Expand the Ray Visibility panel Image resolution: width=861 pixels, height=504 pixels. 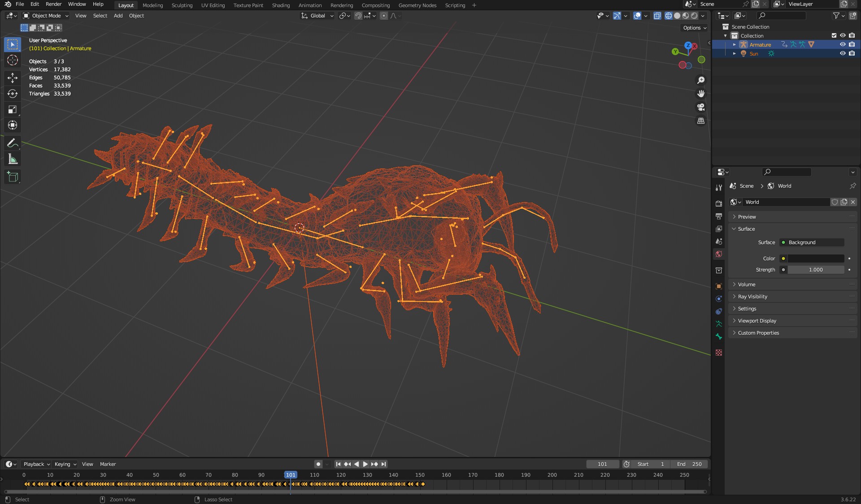(x=752, y=297)
